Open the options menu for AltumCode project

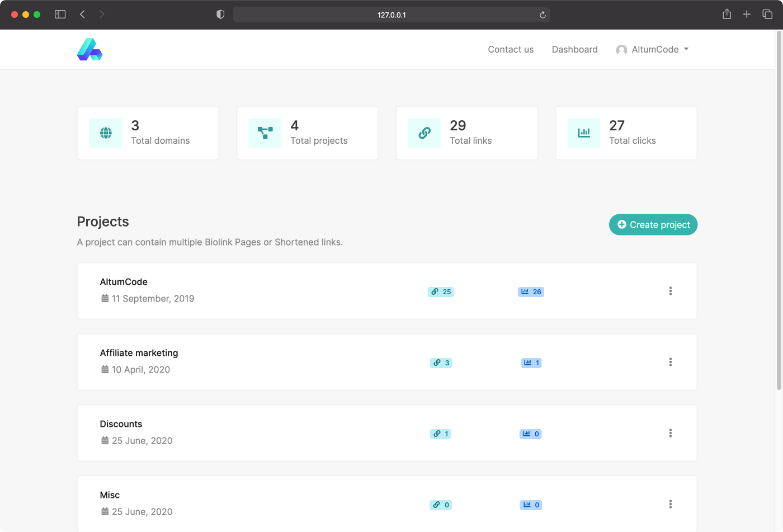(670, 291)
